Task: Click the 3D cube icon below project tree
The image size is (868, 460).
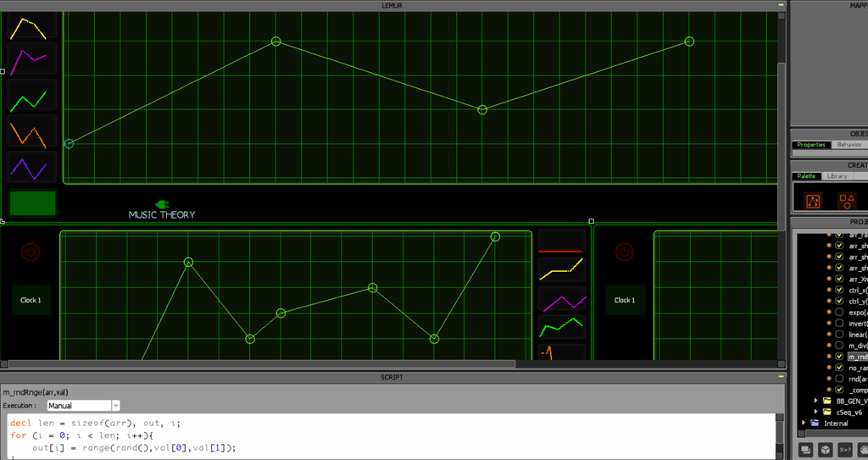Action: 825,450
